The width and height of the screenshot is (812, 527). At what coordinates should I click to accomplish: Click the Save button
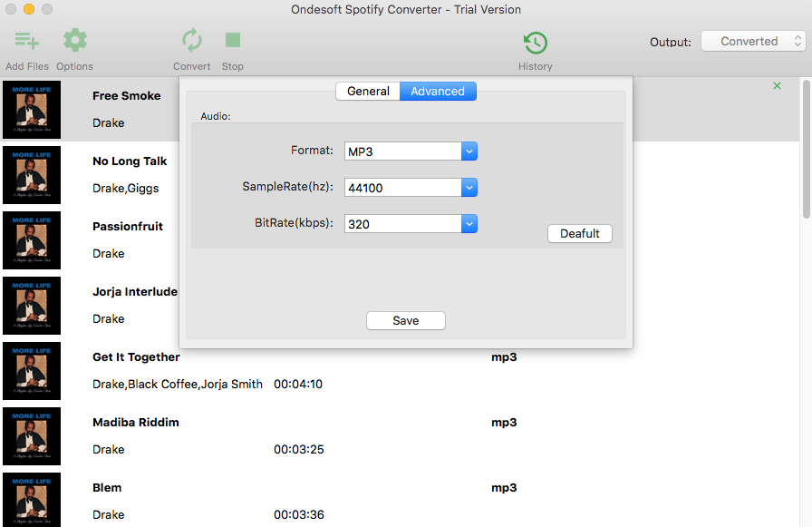405,321
